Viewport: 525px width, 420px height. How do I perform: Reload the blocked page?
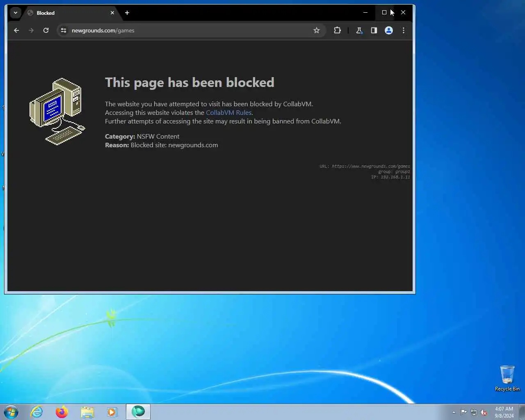[46, 30]
